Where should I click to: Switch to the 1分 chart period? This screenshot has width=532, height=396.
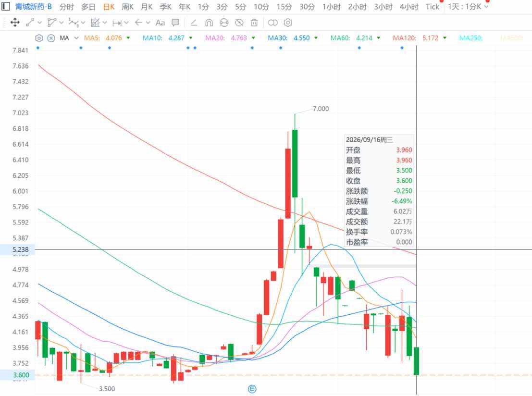pos(203,7)
